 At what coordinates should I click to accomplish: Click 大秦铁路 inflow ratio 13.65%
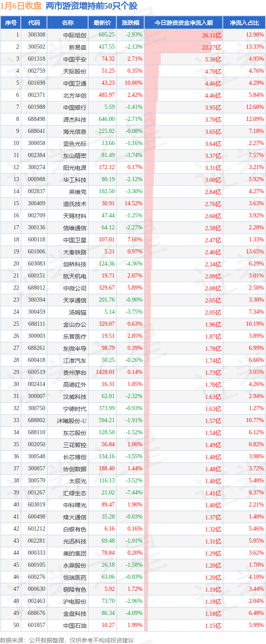[x=255, y=252]
